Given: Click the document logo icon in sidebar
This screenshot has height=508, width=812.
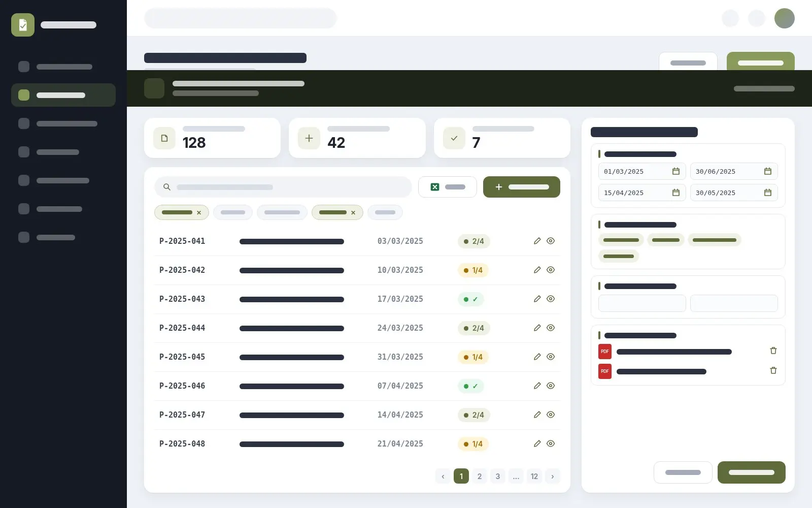Looking at the screenshot, I should 23,25.
